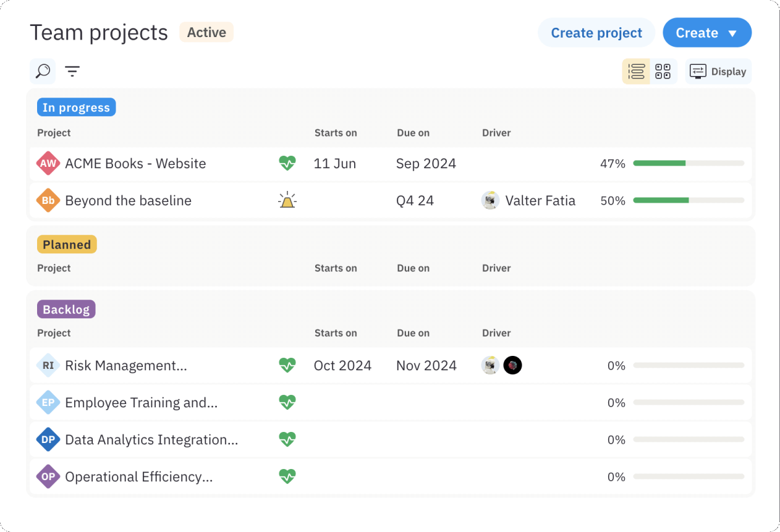Click the health heart icon for Data Analytics Integration
This screenshot has height=532, width=780.
(x=287, y=439)
